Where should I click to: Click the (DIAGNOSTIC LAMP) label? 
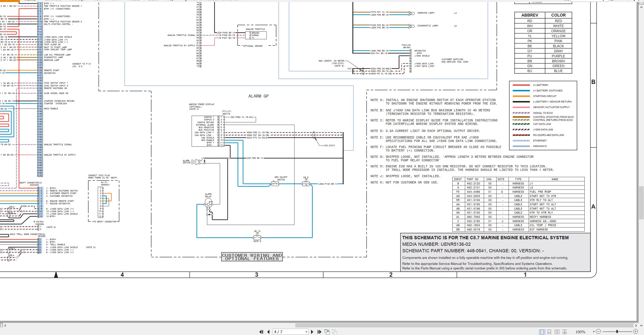tap(428, 26)
